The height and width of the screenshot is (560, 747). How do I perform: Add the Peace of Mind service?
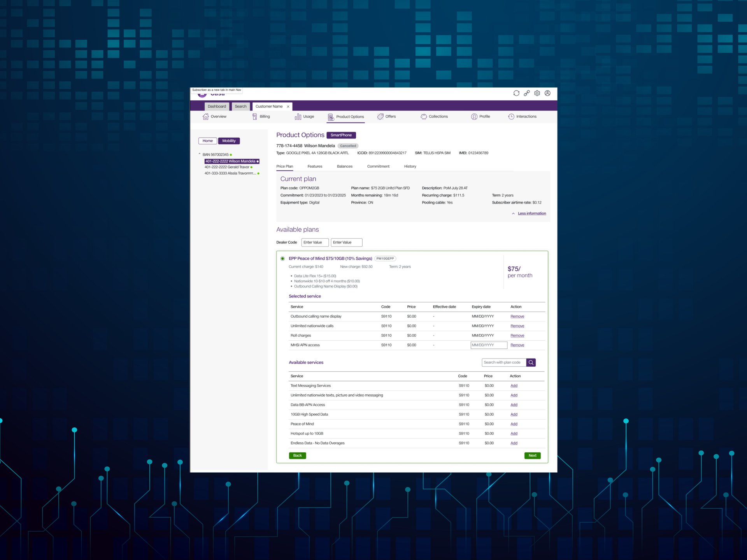514,424
